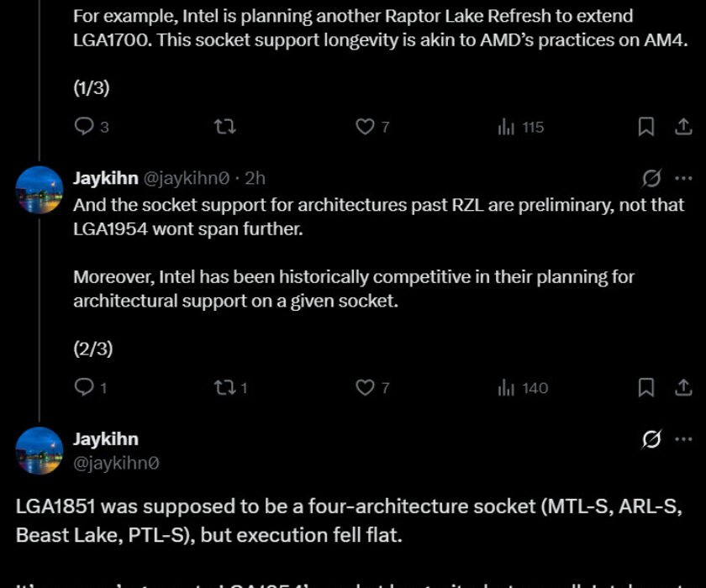Viewport: 706px width, 588px height.
Task: Toggle like on the tweet marked (2/3)
Action: (364, 386)
